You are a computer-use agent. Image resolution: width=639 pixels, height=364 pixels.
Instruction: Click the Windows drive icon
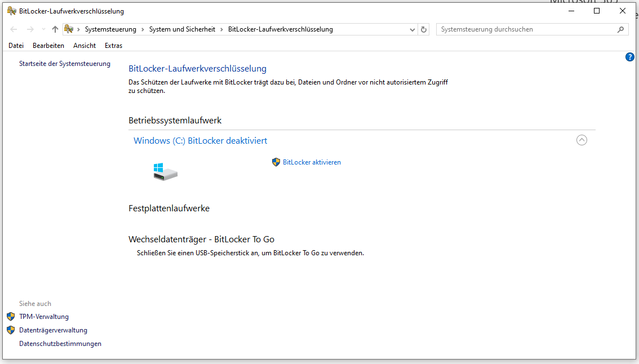click(165, 172)
